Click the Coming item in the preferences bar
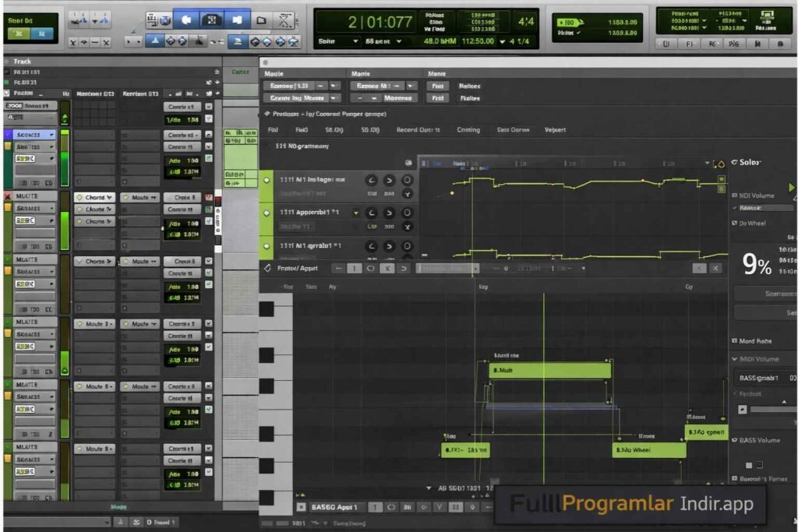 [x=468, y=129]
